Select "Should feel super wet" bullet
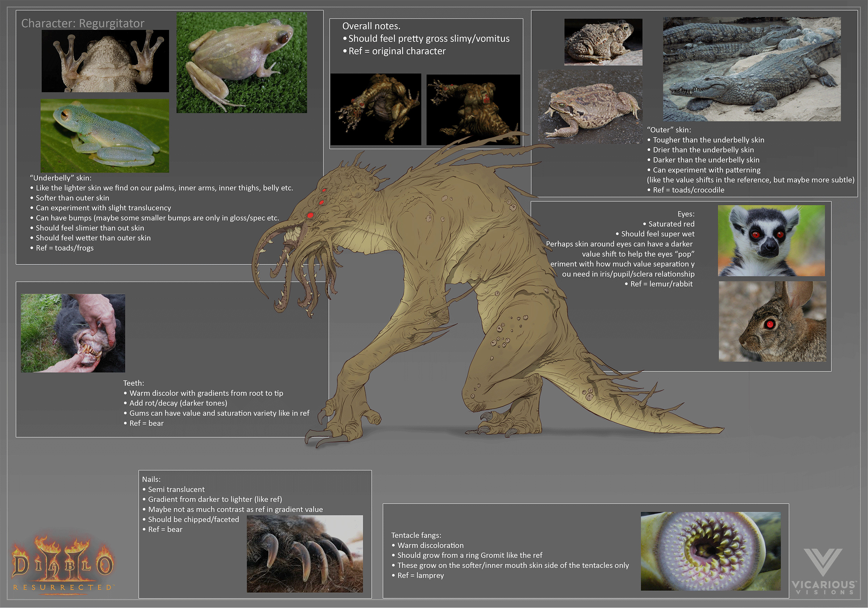The width and height of the screenshot is (868, 608). click(x=655, y=234)
